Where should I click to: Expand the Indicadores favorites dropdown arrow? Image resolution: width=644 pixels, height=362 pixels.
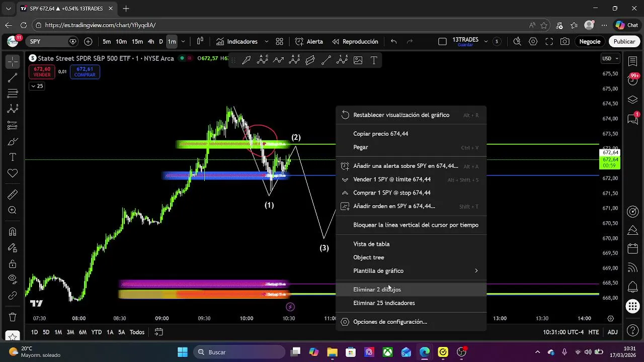pyautogui.click(x=266, y=42)
